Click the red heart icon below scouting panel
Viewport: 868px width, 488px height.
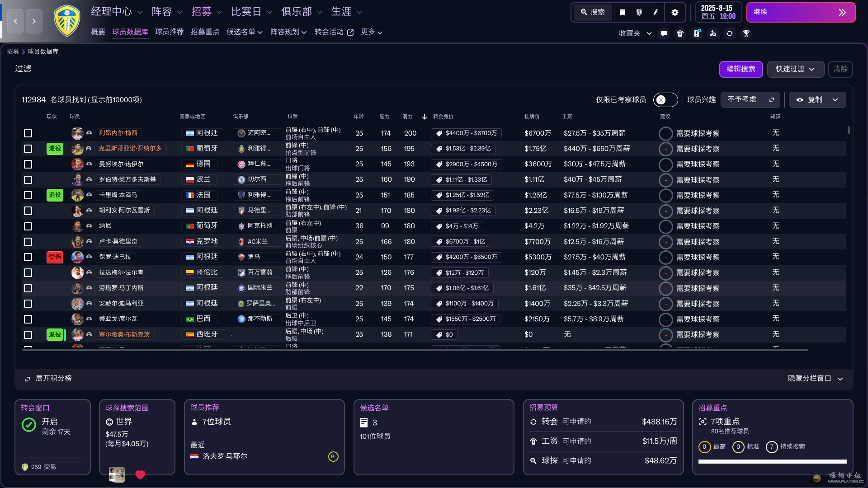coord(140,474)
